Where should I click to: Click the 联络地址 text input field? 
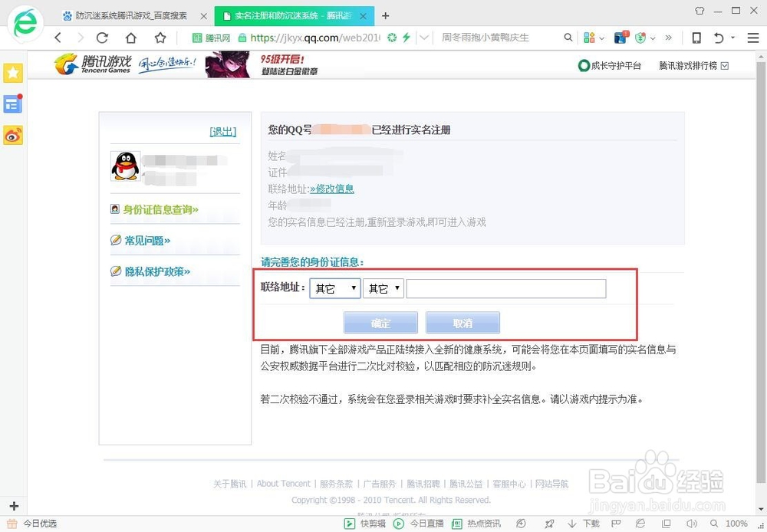[x=506, y=288]
